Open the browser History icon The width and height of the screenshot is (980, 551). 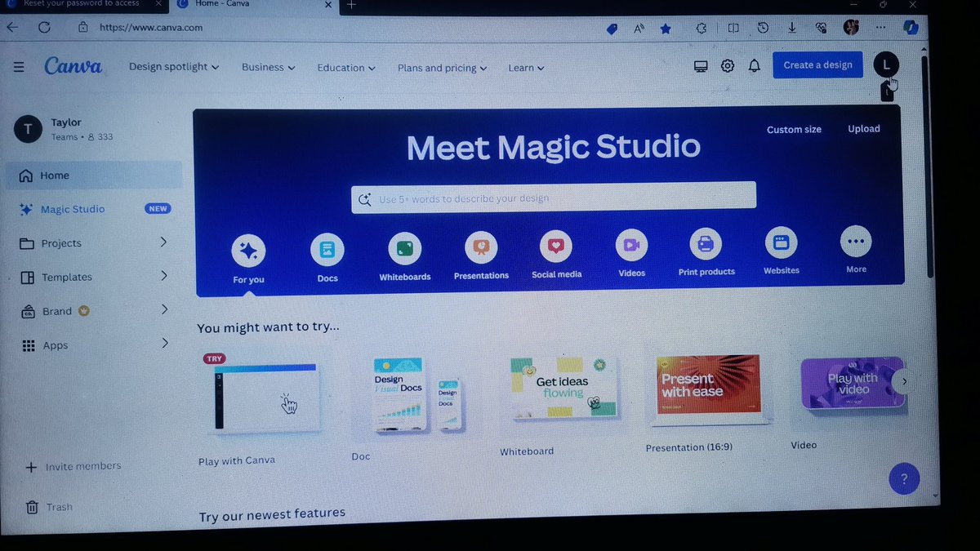763,28
